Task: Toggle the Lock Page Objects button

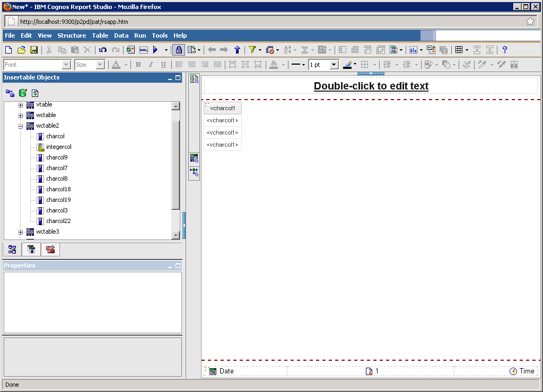Action: (179, 50)
